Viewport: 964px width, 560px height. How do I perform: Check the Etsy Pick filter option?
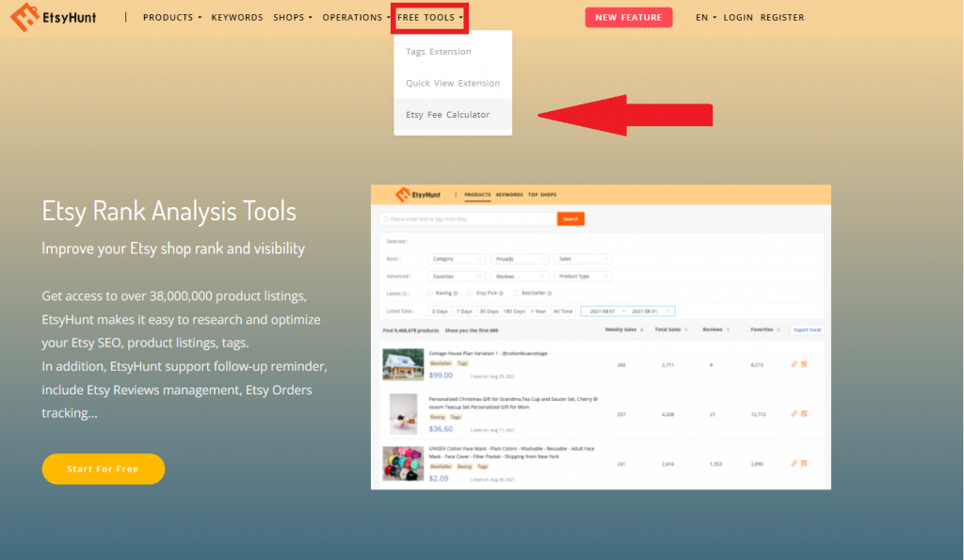point(471,292)
